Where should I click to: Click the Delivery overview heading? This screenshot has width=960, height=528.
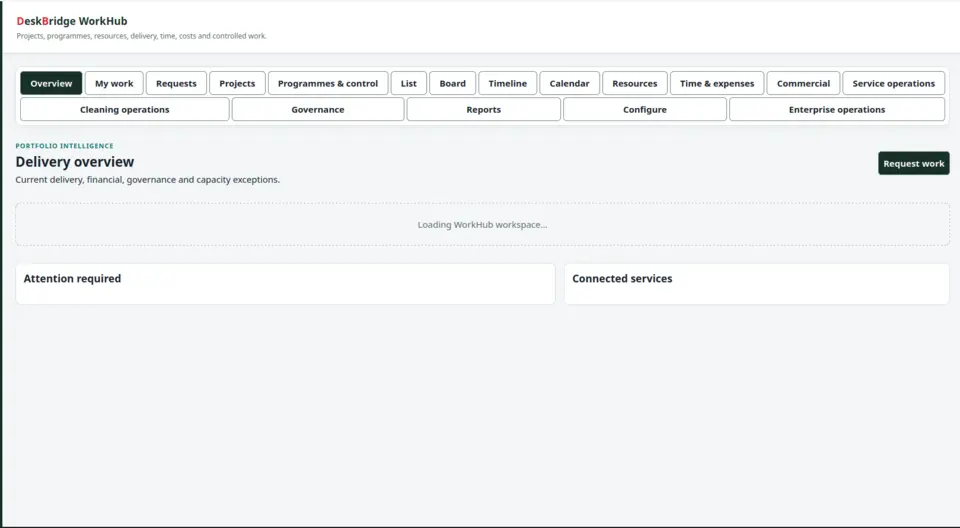click(75, 162)
